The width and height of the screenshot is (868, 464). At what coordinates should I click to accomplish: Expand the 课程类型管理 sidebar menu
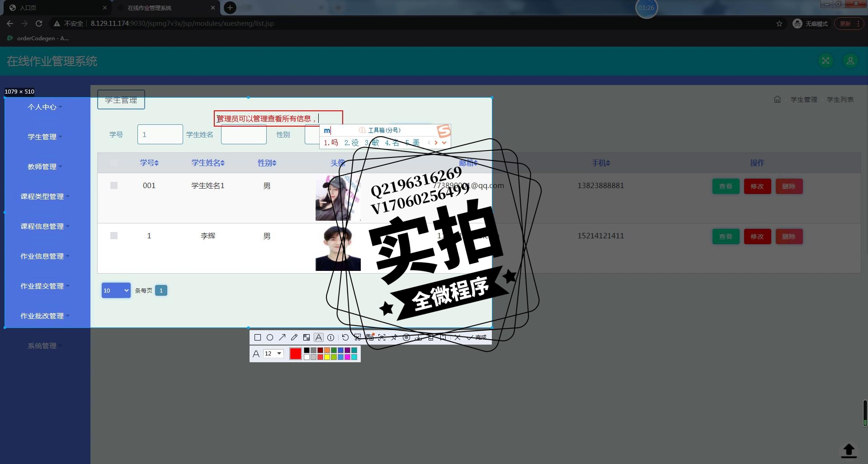click(45, 197)
